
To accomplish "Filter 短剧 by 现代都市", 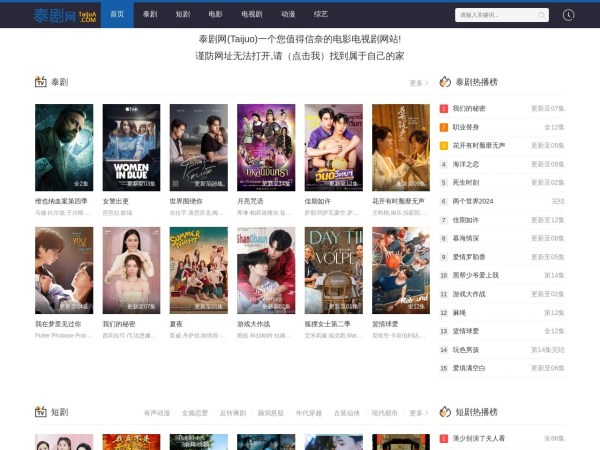I will [x=385, y=413].
